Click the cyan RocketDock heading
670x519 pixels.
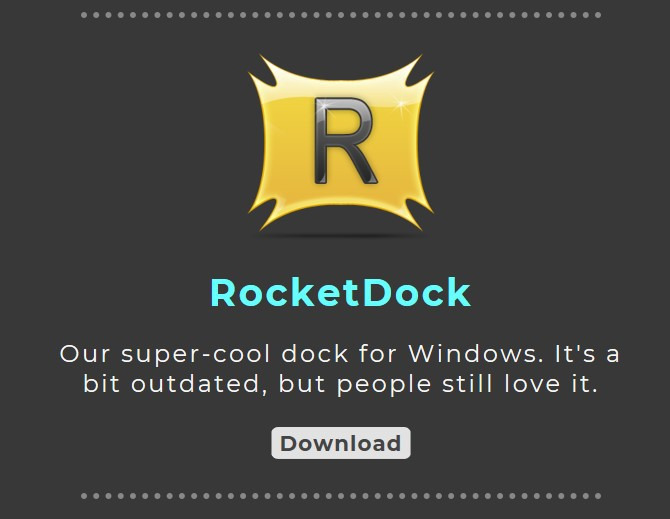(x=341, y=293)
